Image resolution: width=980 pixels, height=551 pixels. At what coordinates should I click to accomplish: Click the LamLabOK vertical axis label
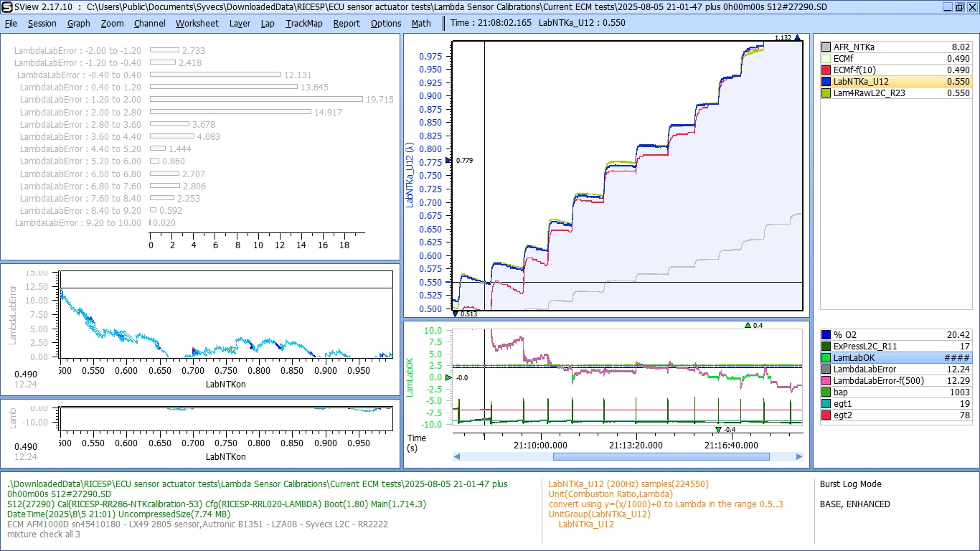coord(410,377)
